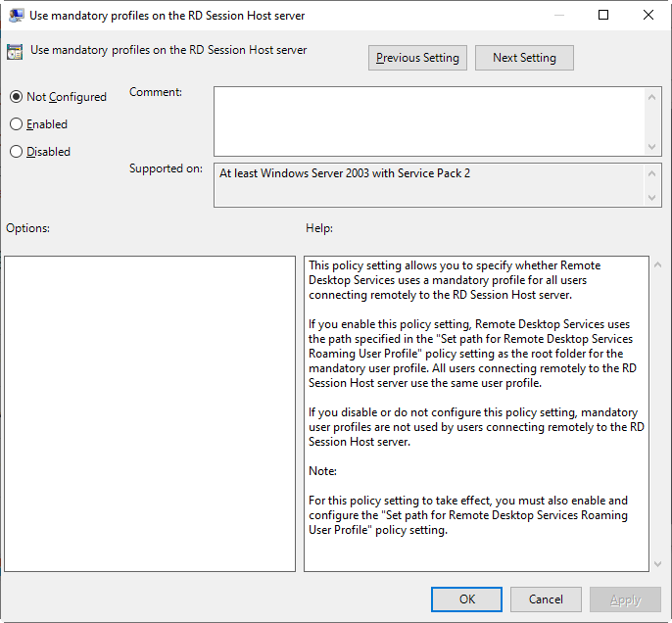Click inside the Comment text box
Viewport: 672px width, 623px height.
coord(429,120)
